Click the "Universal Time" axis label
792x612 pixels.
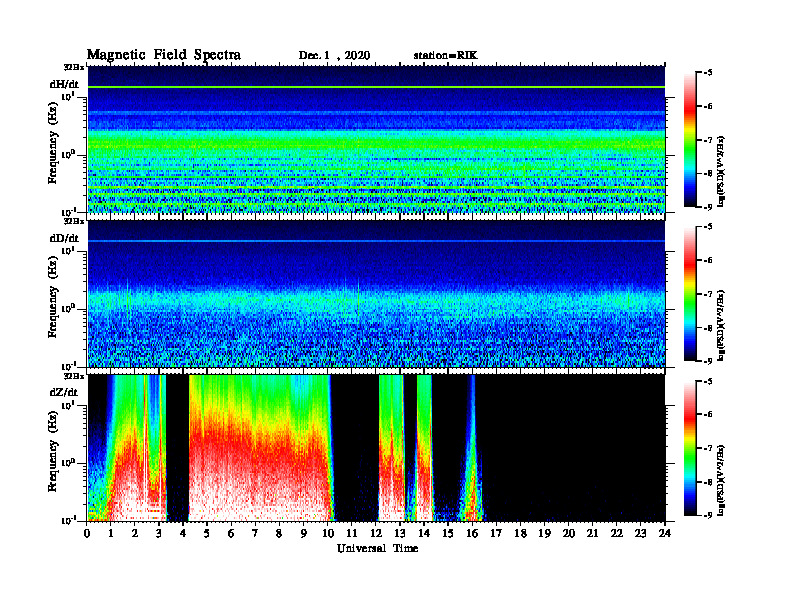[377, 548]
